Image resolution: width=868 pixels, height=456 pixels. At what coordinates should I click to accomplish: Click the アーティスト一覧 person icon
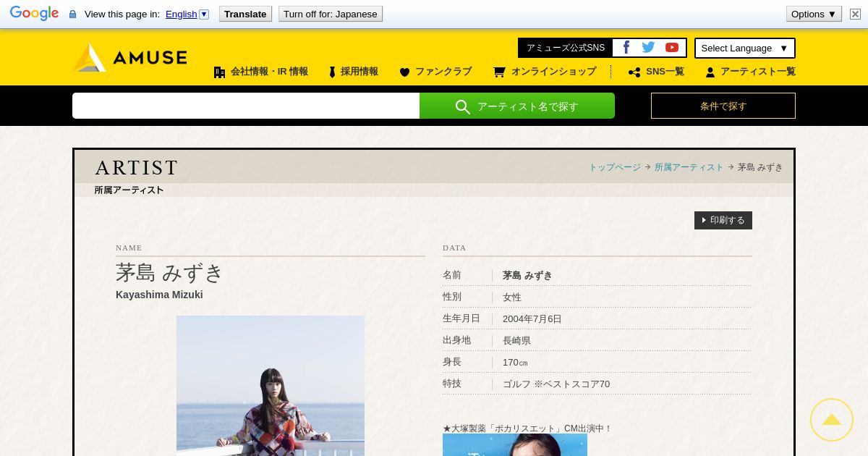[710, 72]
